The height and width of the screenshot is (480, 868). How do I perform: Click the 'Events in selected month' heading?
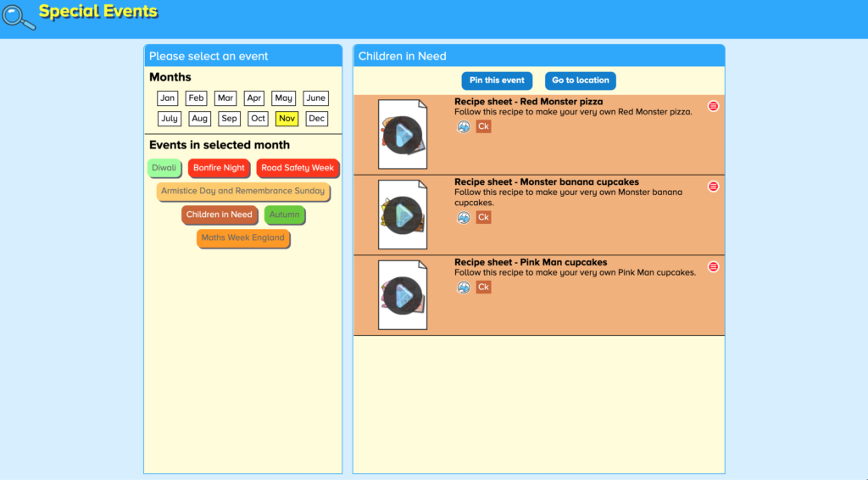tap(220, 144)
